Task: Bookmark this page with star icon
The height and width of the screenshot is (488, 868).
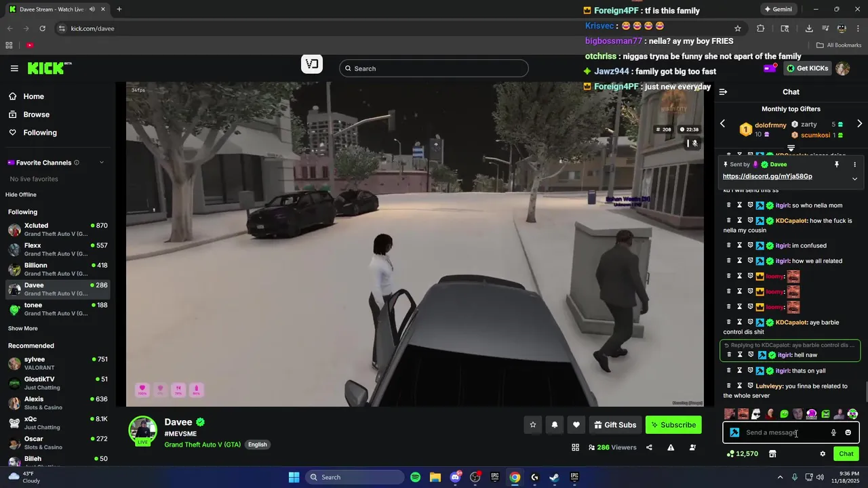Action: (x=738, y=28)
